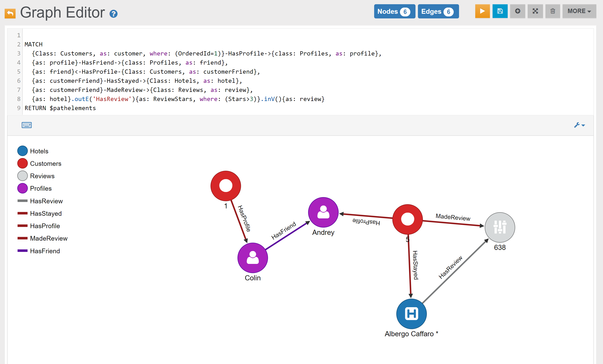Image resolution: width=603 pixels, height=364 pixels.
Task: Click the Andrey profile node
Action: tap(323, 212)
